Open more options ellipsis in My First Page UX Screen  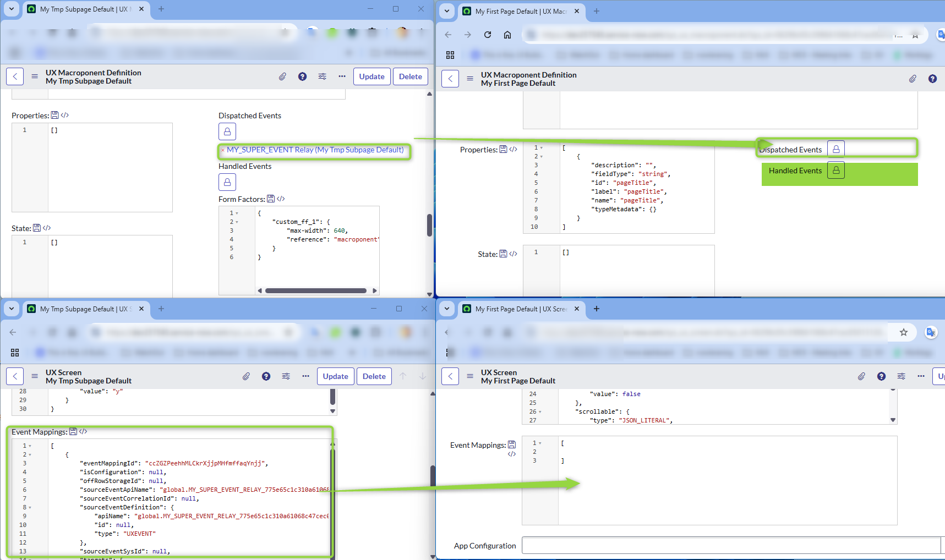pos(921,376)
